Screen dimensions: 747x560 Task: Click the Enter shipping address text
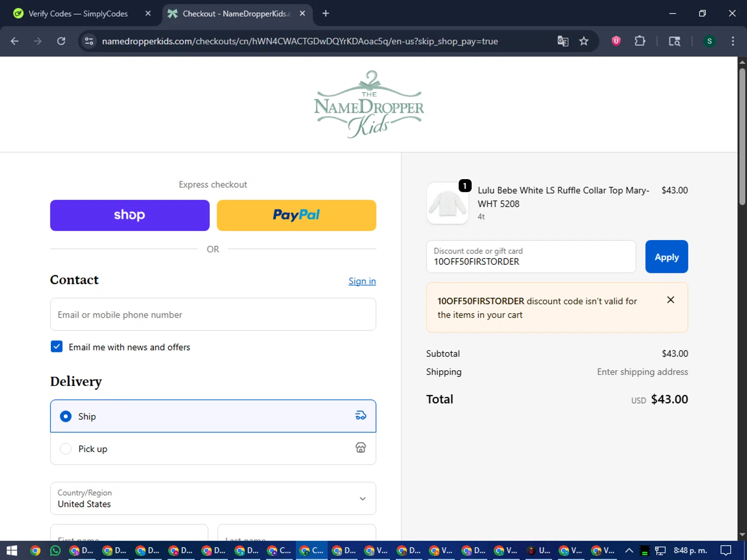tap(642, 372)
